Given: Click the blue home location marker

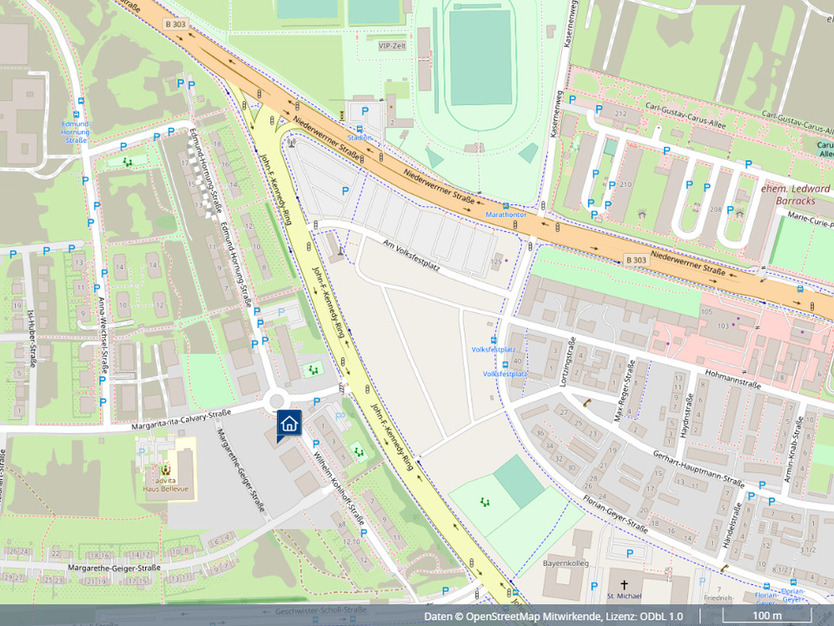Looking at the screenshot, I should (288, 424).
